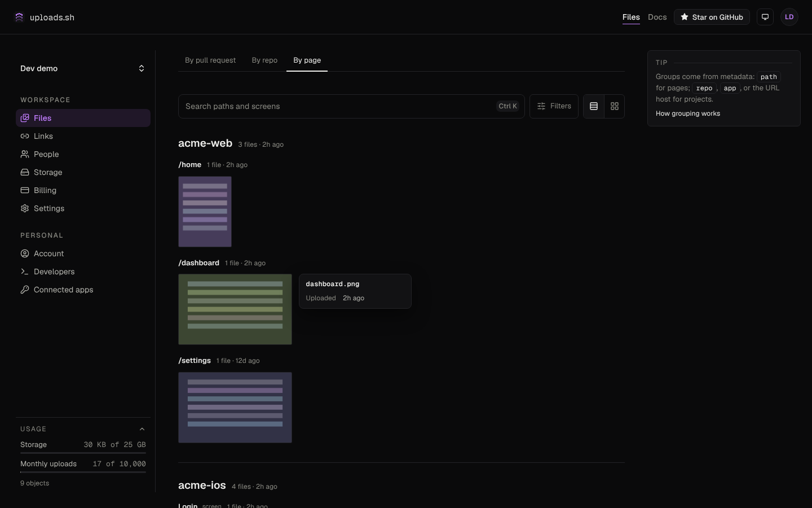Click the /home path label
812x508 pixels.
click(x=189, y=165)
